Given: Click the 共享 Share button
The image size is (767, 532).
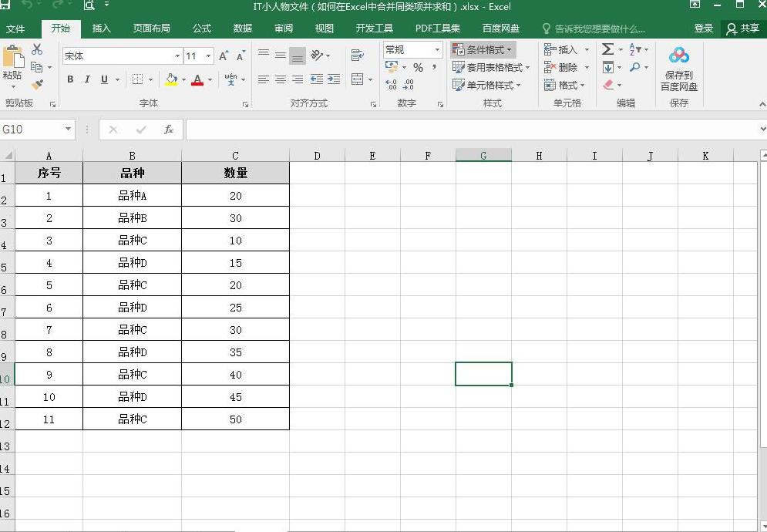Looking at the screenshot, I should pyautogui.click(x=743, y=29).
